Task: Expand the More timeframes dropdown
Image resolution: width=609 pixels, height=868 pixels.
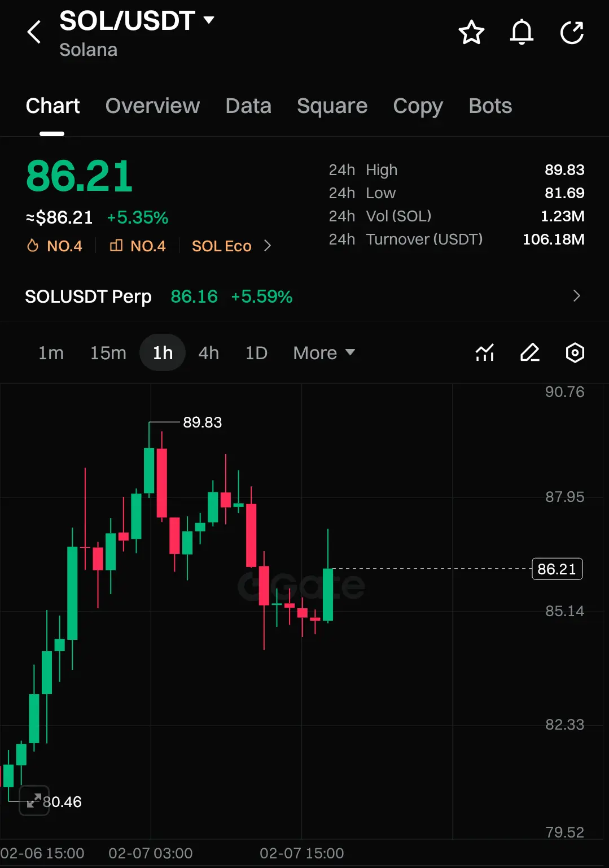Action: [x=324, y=353]
